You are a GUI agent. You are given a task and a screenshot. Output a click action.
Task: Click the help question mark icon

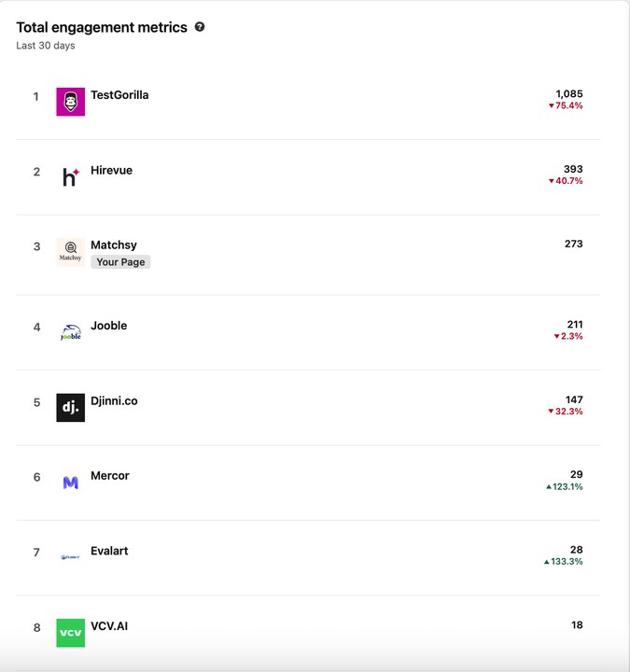(200, 27)
